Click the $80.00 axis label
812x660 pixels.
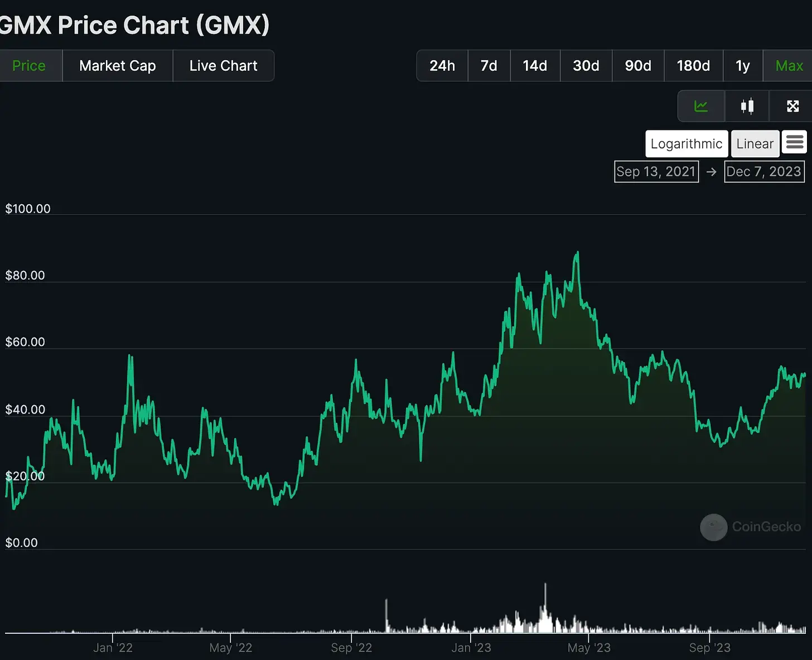coord(25,275)
